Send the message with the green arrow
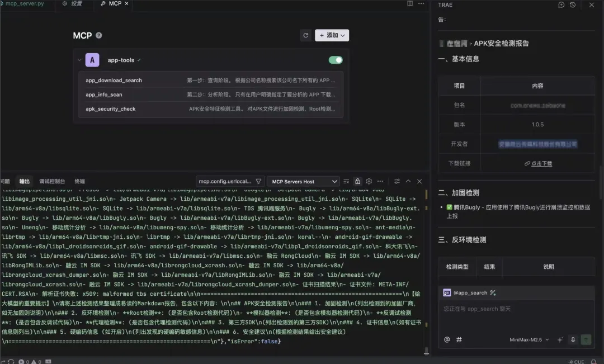This screenshot has width=604, height=364. (586, 340)
